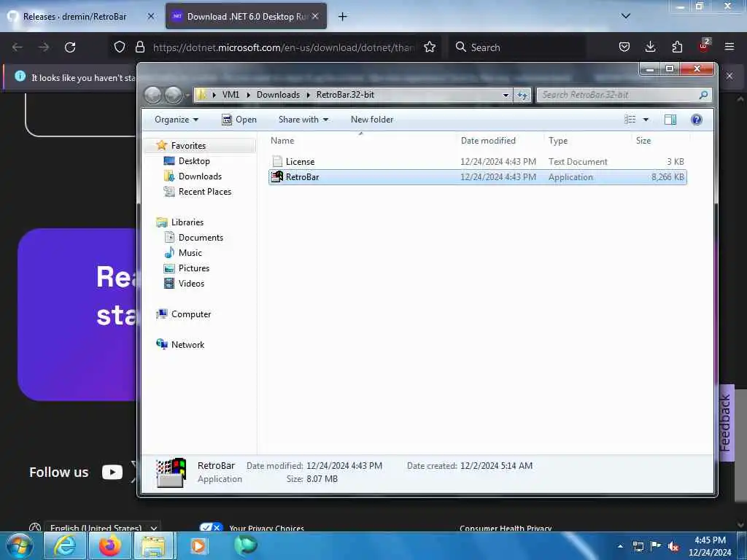Open Windows Media Player from taskbar
Screen dimensions: 747x560
[198, 545]
